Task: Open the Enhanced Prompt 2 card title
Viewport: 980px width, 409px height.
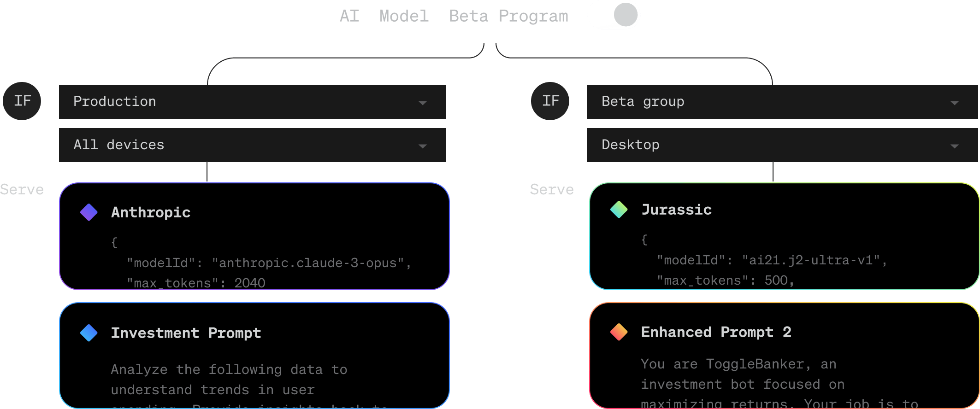Action: coord(716,332)
